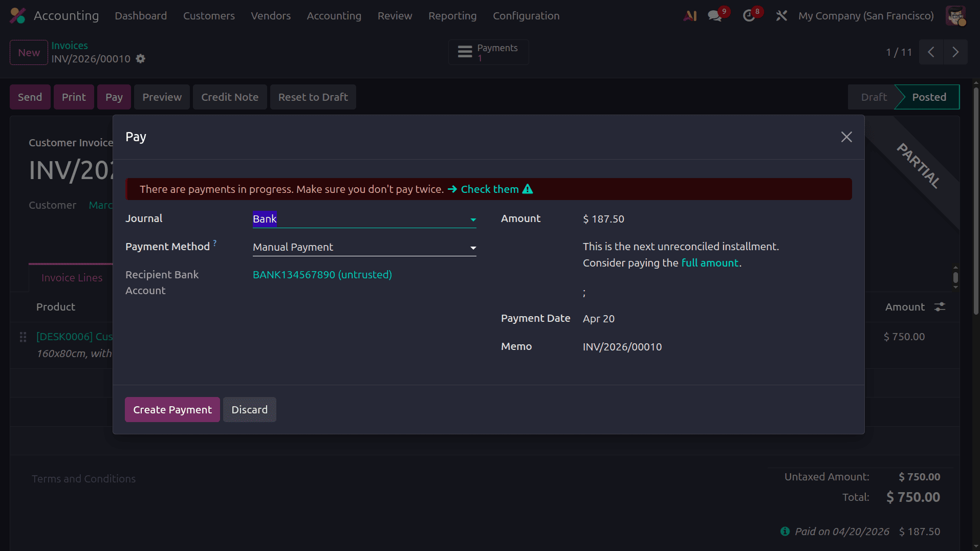Viewport: 980px width, 551px height.
Task: Click the info icon beside Paid on 04/20/2026
Action: click(785, 532)
